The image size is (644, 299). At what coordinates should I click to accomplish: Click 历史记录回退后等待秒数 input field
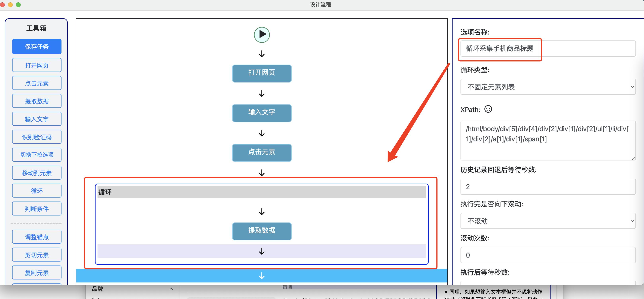coord(548,187)
